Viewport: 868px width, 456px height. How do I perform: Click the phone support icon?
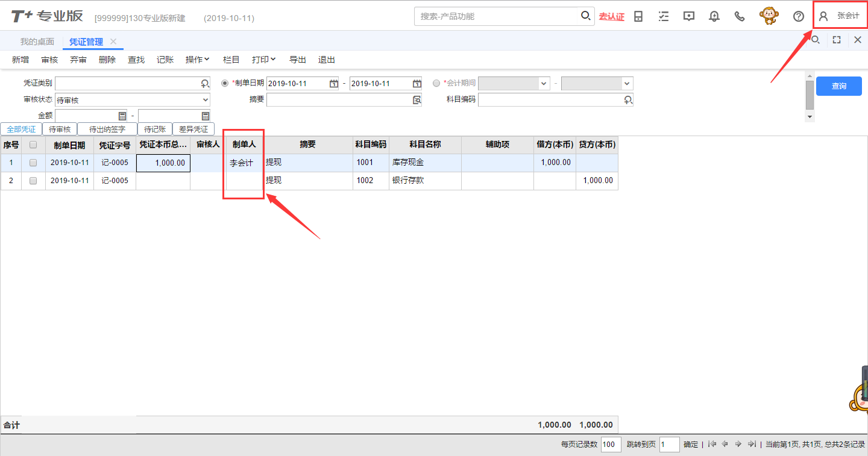pyautogui.click(x=740, y=16)
